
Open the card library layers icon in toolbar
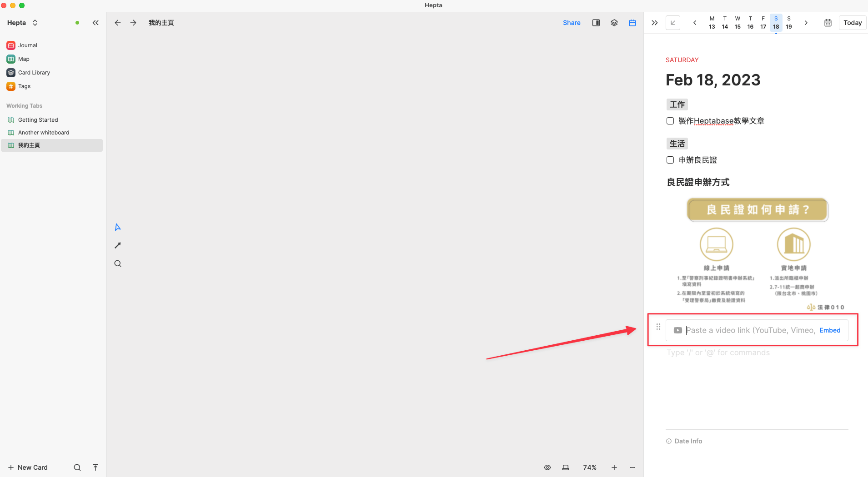pyautogui.click(x=614, y=23)
